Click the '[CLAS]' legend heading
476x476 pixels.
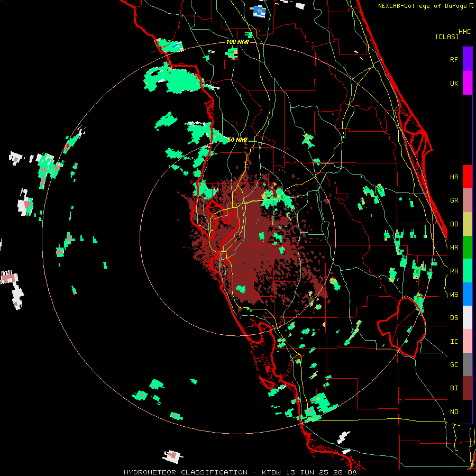click(447, 36)
